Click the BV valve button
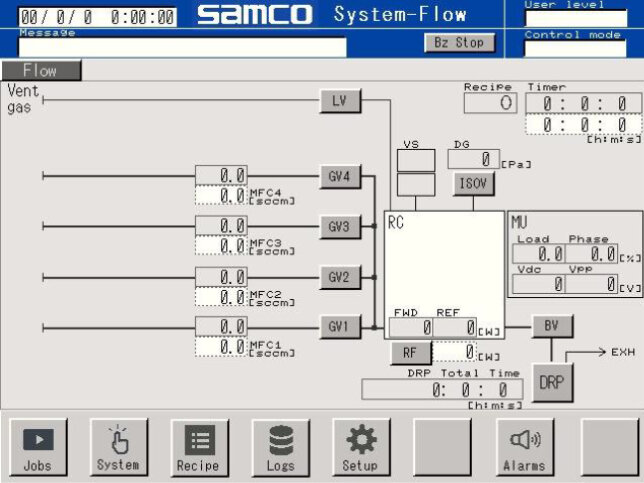 tap(553, 326)
